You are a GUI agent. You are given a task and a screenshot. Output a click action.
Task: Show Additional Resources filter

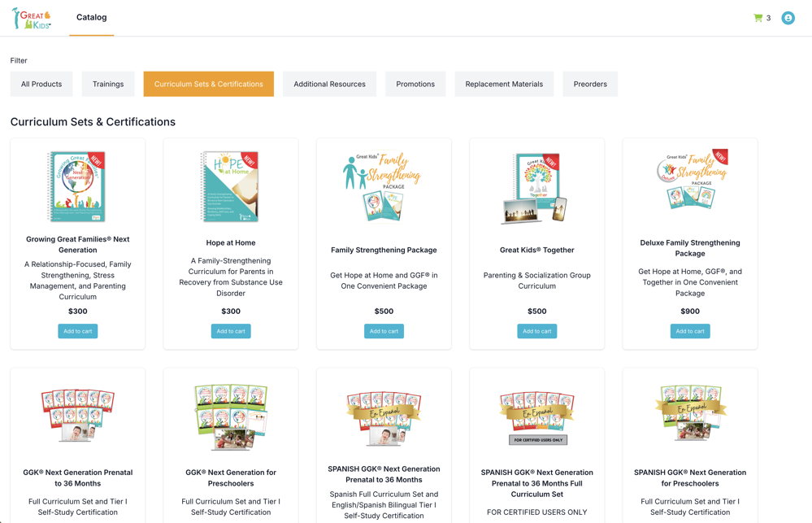click(329, 84)
